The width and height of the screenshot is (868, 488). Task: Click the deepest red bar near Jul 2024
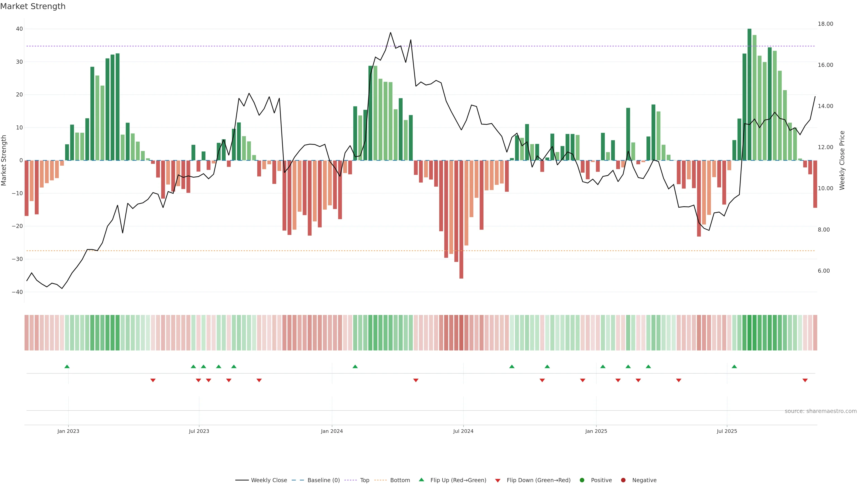coord(461,219)
